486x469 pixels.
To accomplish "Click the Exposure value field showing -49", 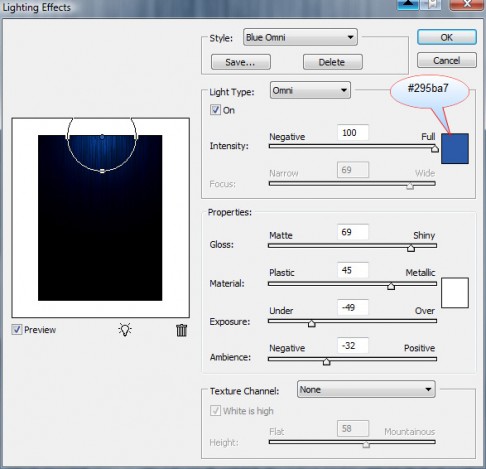I will (x=353, y=307).
